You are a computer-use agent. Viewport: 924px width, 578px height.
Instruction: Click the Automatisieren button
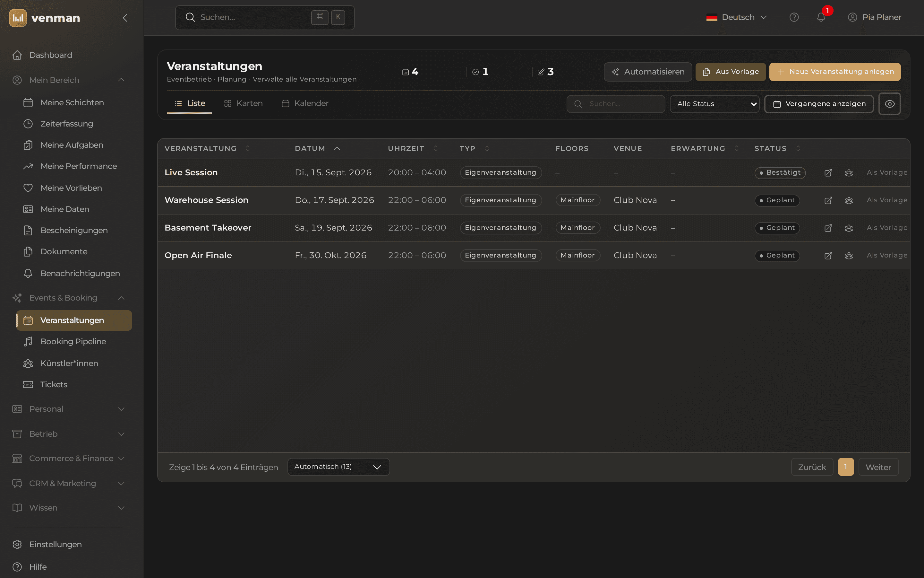(647, 72)
